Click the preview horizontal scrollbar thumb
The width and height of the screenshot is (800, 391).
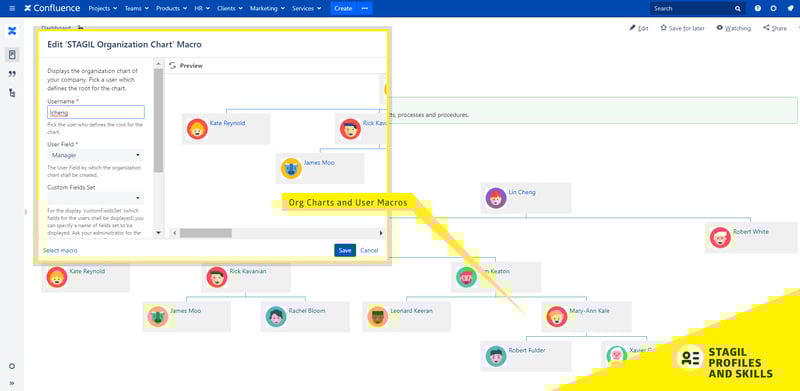tap(206, 233)
